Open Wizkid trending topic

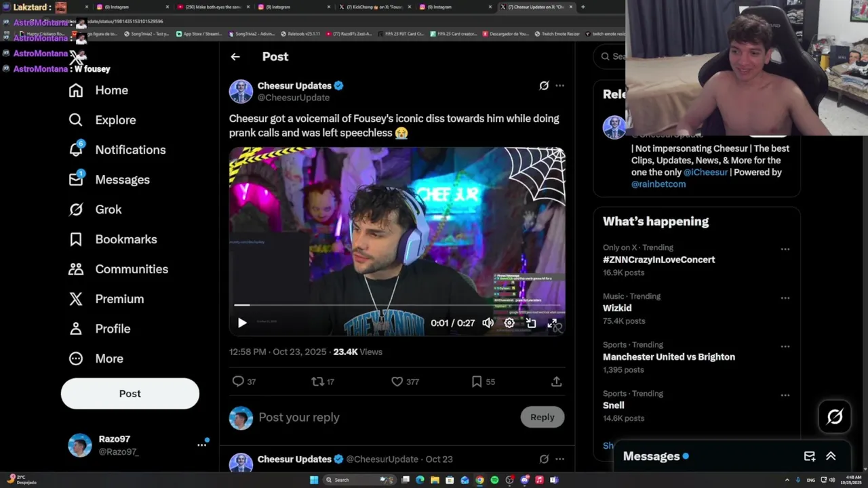click(x=617, y=308)
